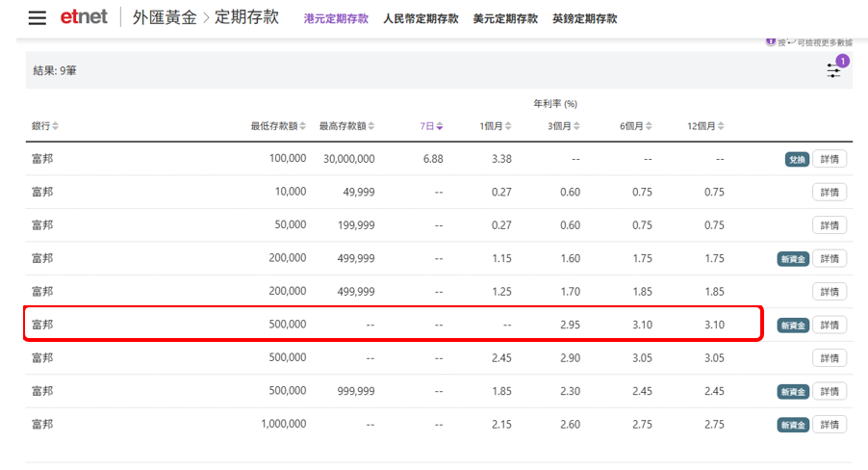This screenshot has height=470, width=868.
Task: Click the 2.95 three-month rate
Action: coord(571,325)
